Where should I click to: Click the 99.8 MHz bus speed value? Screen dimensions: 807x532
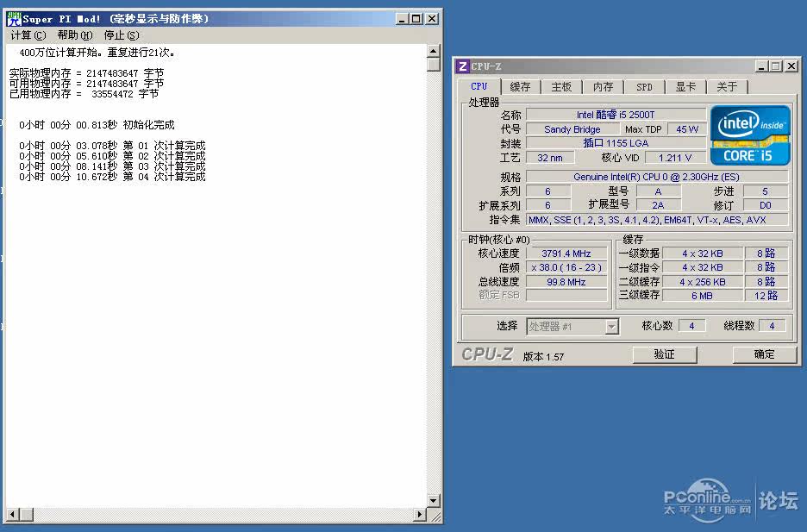(566, 282)
